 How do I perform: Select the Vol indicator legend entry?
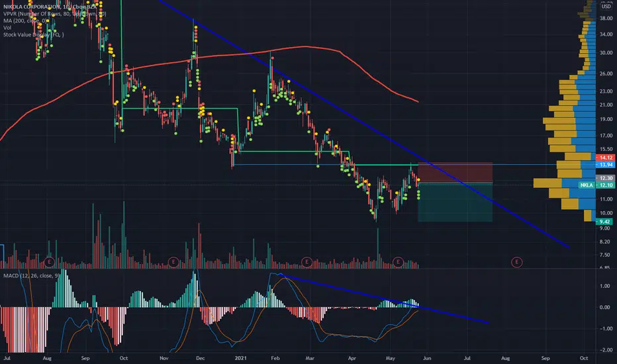pyautogui.click(x=7, y=28)
